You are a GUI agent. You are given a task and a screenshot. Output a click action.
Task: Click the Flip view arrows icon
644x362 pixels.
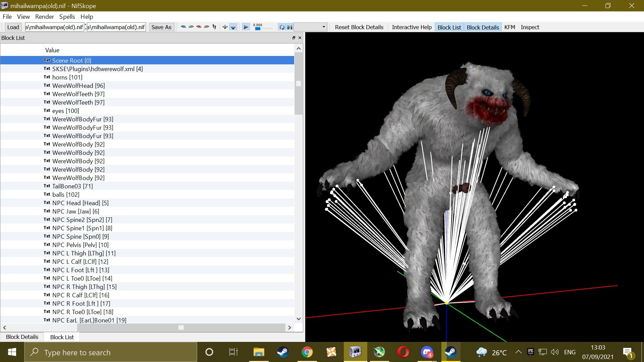225,27
